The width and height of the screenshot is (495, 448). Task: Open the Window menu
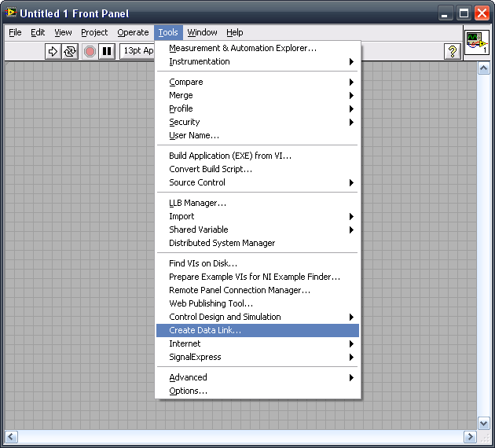click(202, 32)
